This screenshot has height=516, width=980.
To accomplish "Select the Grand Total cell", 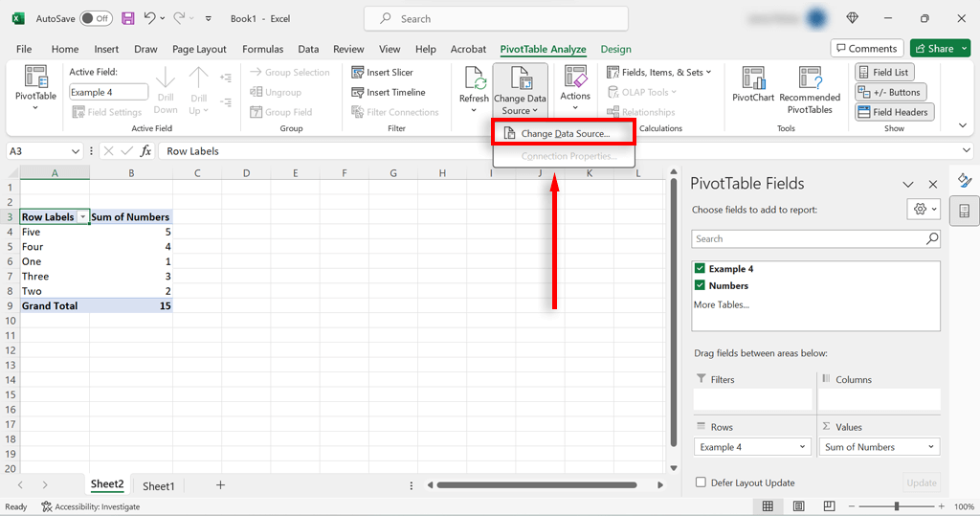I will [x=55, y=305].
